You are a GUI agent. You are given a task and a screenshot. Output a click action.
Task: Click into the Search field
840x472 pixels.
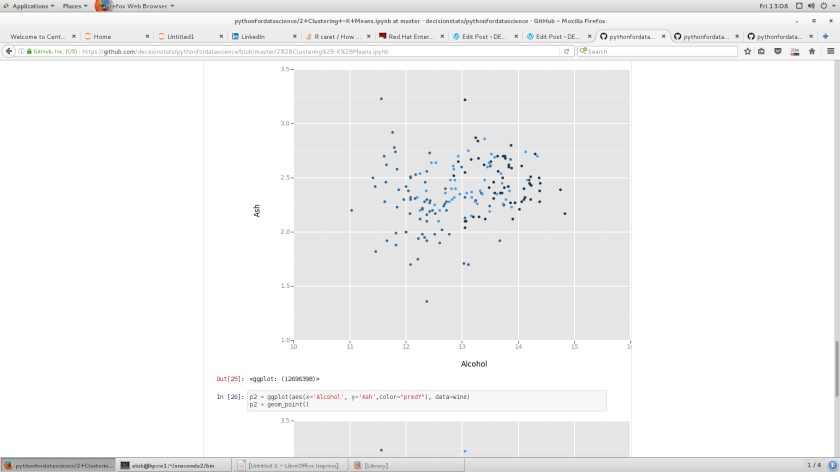tap(660, 51)
